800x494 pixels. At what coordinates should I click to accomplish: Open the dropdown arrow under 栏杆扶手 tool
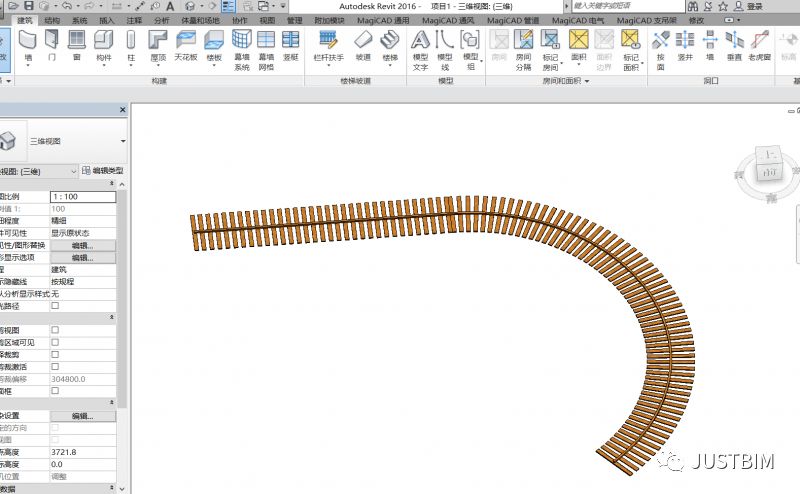click(328, 66)
